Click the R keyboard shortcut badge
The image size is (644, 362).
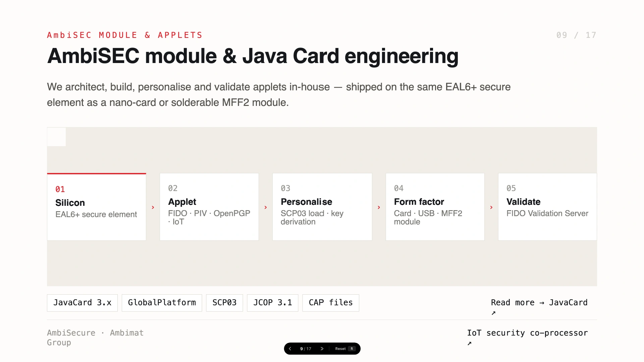coord(352,349)
